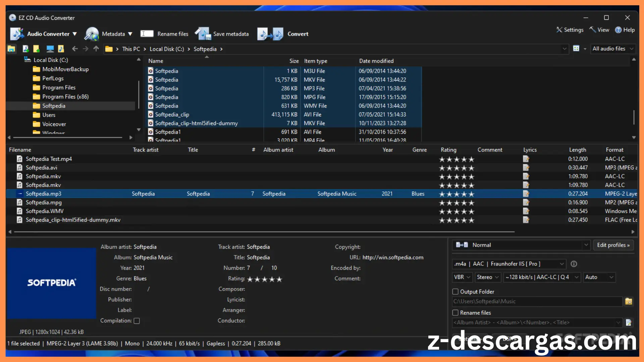Click the folder tree horizontal scrollbar
The height and width of the screenshot is (362, 644).
point(68,137)
